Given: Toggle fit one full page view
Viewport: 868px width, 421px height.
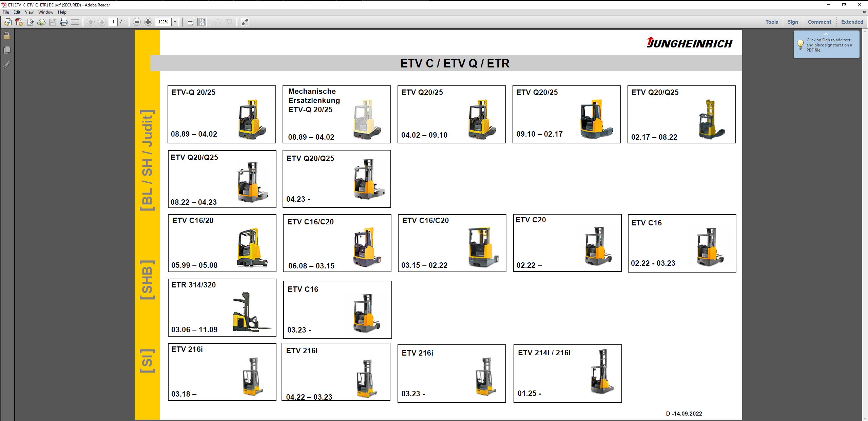Looking at the screenshot, I should click(202, 22).
